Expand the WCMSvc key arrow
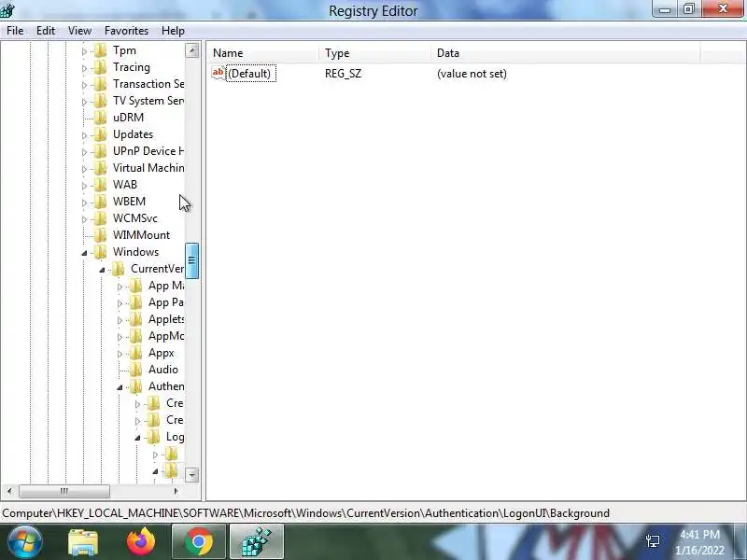 point(84,219)
